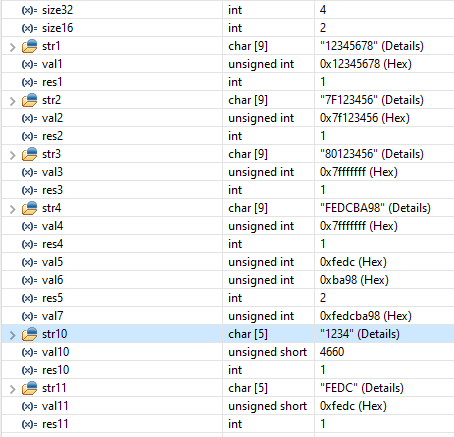Expand the str11 array node
This screenshot has width=454, height=437.
coord(13,389)
